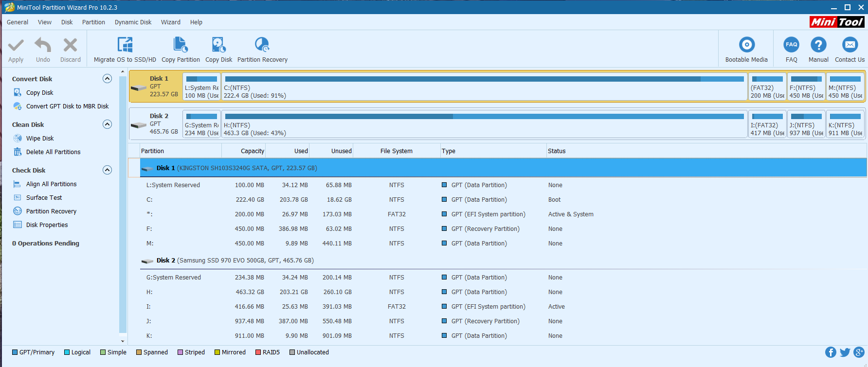The width and height of the screenshot is (868, 367).
Task: Open the Google Plus share icon
Action: [859, 352]
